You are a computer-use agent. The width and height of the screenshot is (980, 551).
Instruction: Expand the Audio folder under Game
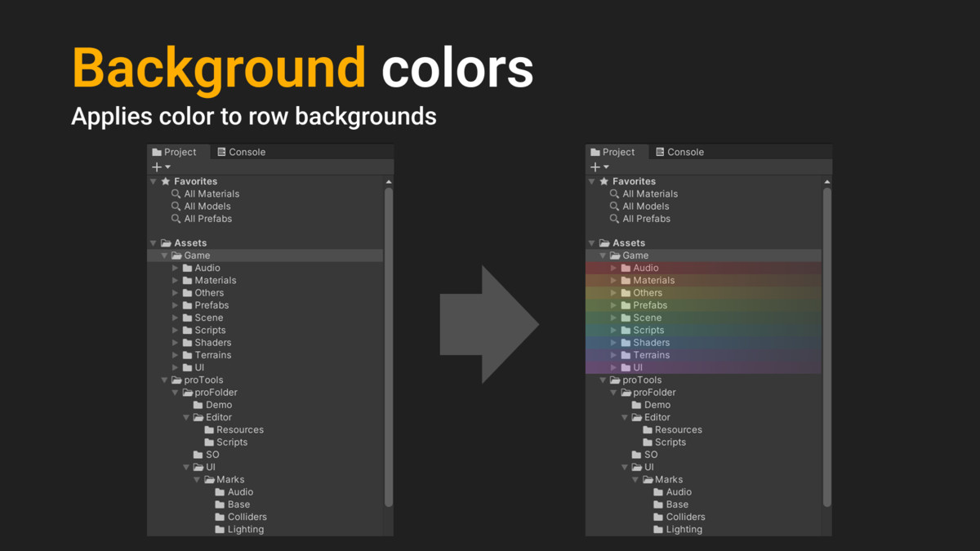tap(176, 267)
